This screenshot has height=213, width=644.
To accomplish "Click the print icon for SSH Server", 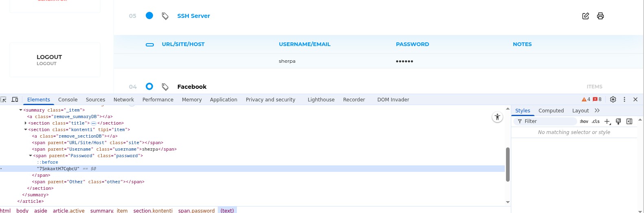I will tap(600, 16).
